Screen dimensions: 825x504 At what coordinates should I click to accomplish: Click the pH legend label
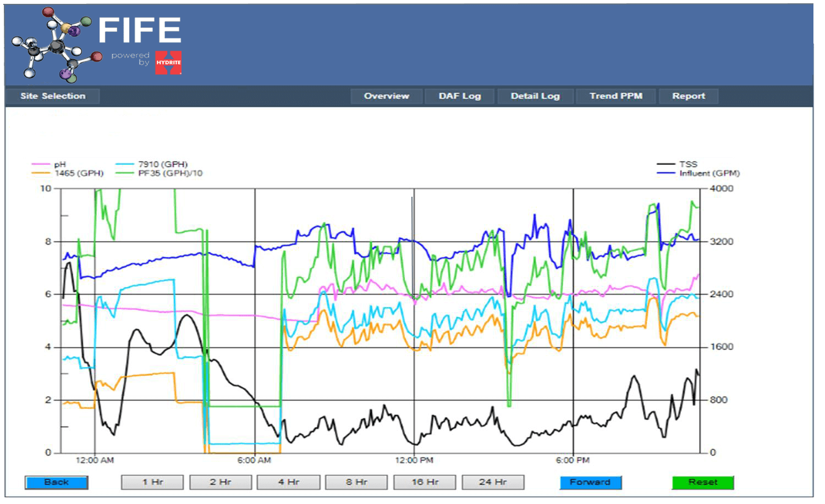(x=60, y=164)
